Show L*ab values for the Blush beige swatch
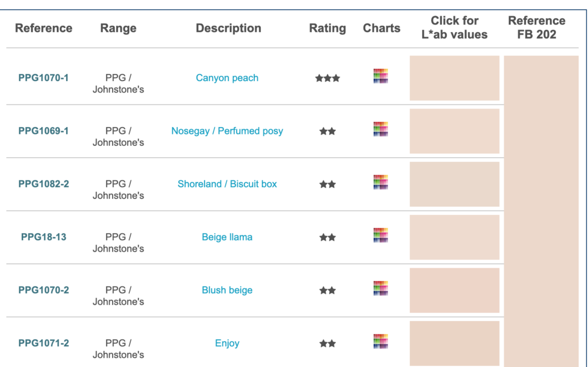 coord(454,291)
